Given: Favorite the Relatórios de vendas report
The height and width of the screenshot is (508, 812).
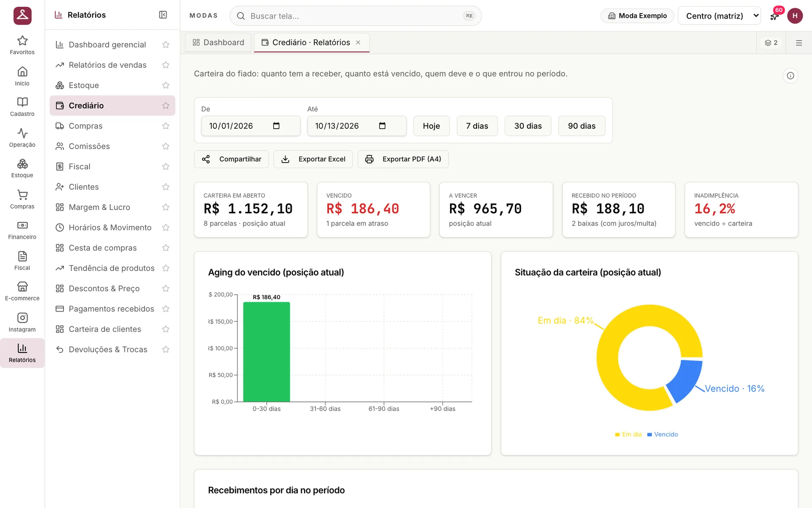Looking at the screenshot, I should (166, 65).
